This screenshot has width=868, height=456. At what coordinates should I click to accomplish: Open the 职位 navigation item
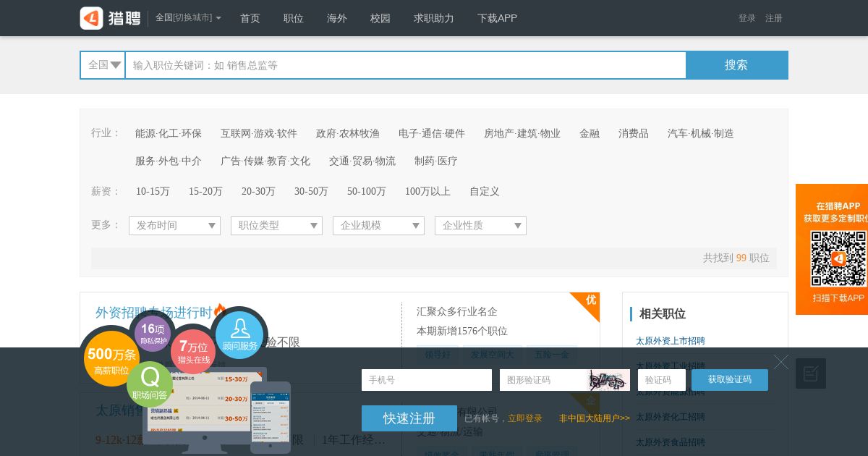click(x=294, y=18)
